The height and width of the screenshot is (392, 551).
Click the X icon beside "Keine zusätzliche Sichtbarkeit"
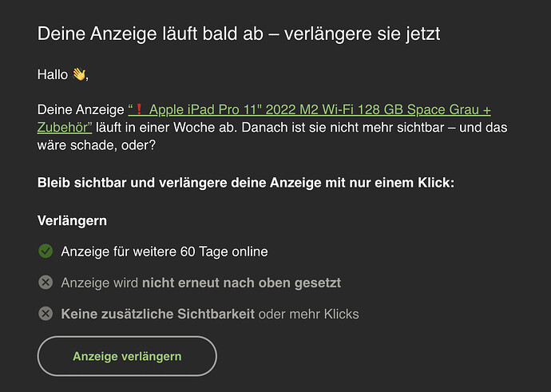click(46, 314)
